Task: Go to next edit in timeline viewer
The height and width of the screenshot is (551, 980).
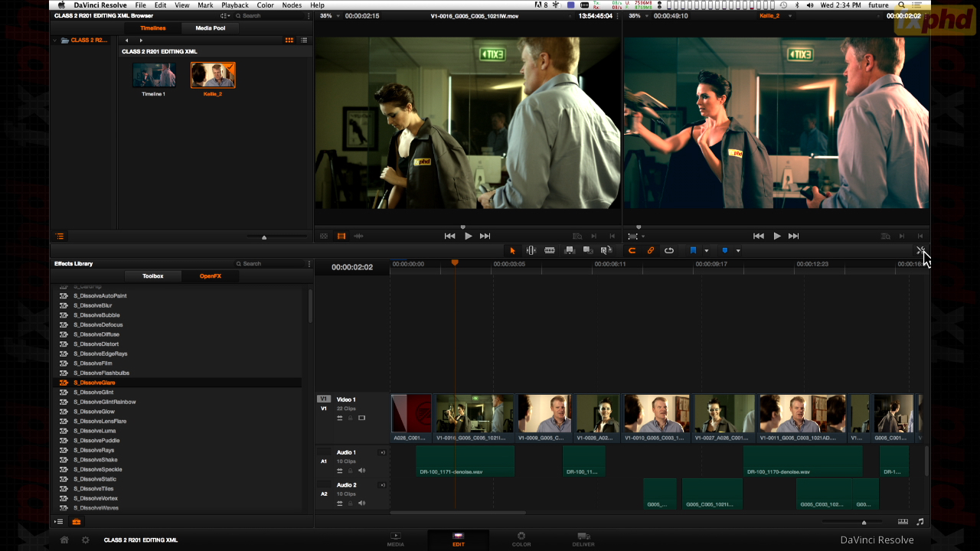Action: click(x=793, y=236)
